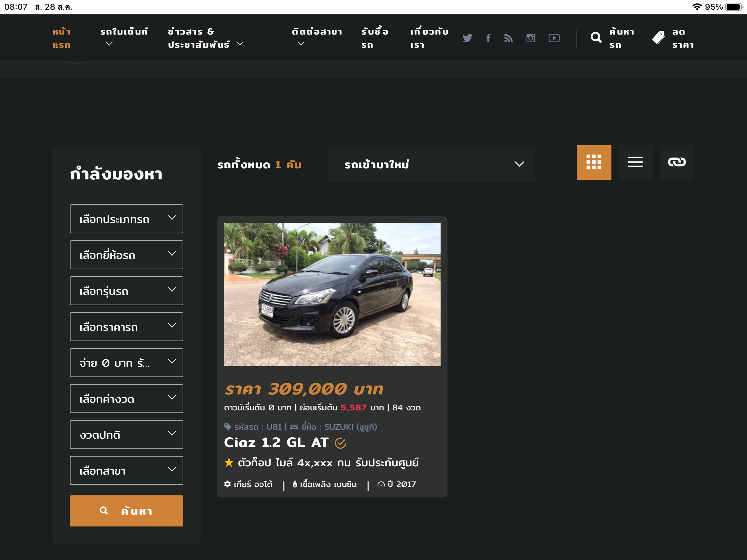Switch to grid view layout

click(594, 162)
